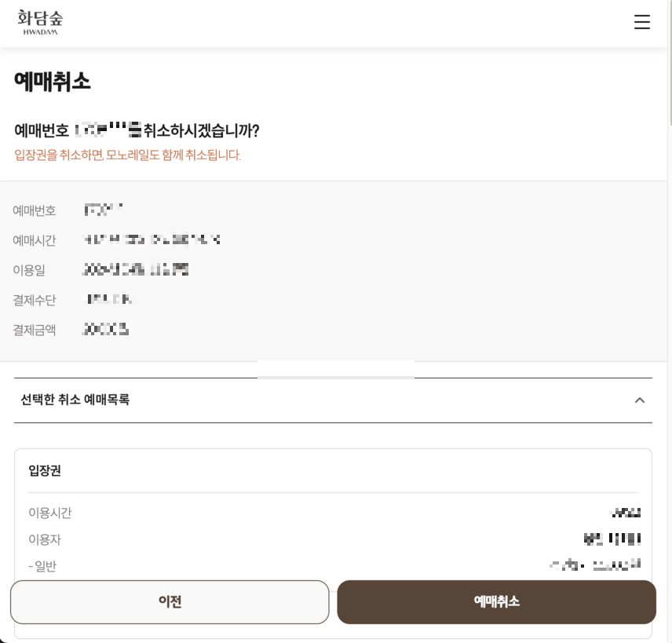This screenshot has width=672, height=643.
Task: Click the 이전 button to go back
Action: pos(170,601)
